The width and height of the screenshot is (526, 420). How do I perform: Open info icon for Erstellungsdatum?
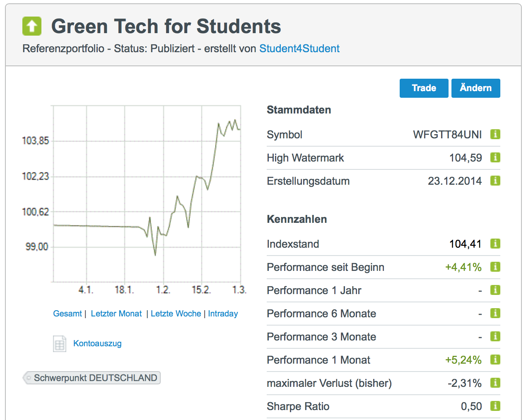[495, 181]
